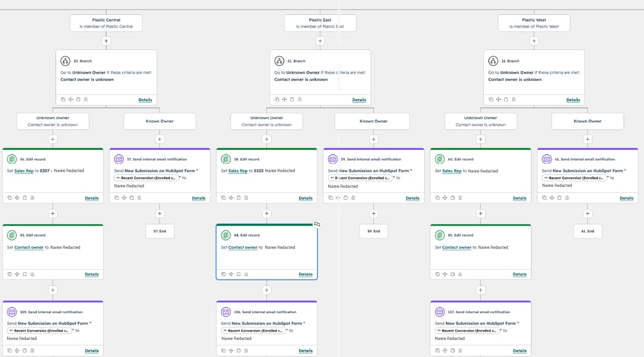Click clipboard icon on action 60 Edit record
644x357 pixels.
[453, 198]
